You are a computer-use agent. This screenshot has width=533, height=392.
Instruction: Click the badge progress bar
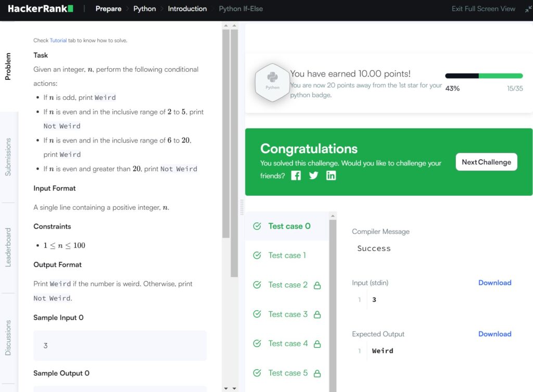484,76
